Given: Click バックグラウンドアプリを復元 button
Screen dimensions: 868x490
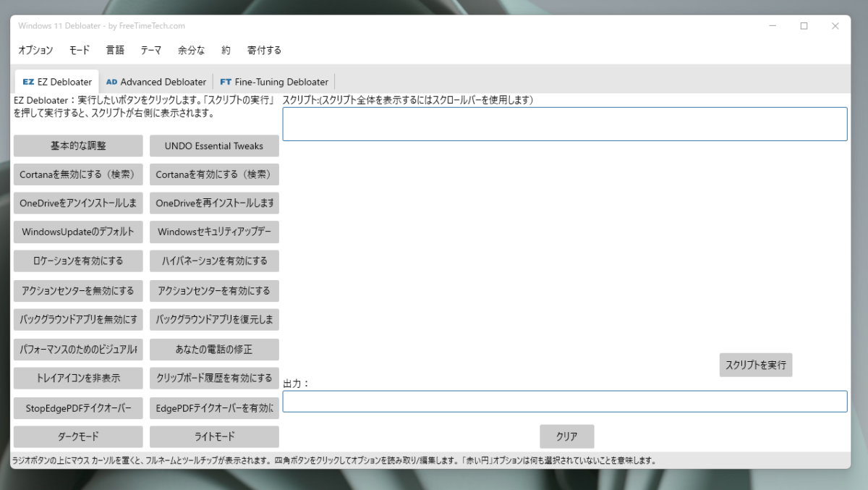Looking at the screenshot, I should tap(214, 320).
